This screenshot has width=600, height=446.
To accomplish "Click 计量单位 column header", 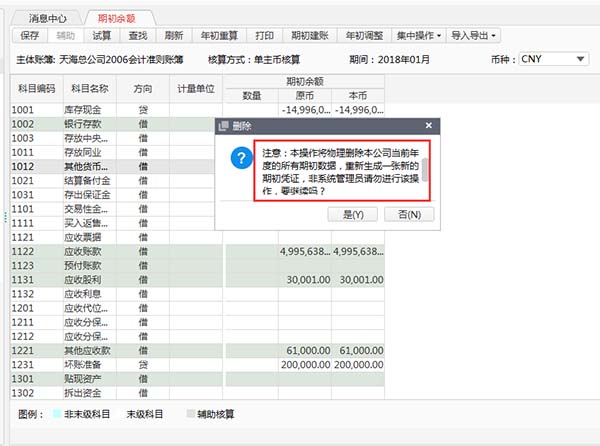I will [x=196, y=89].
